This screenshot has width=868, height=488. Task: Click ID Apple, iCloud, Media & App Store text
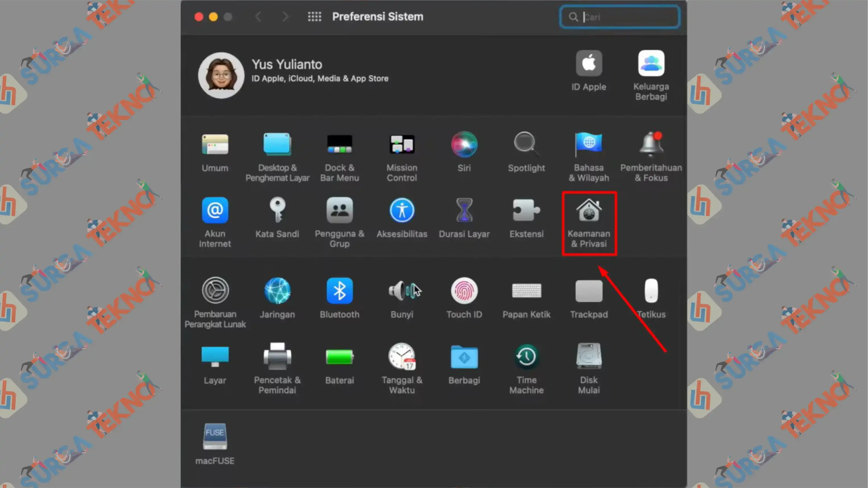(320, 79)
